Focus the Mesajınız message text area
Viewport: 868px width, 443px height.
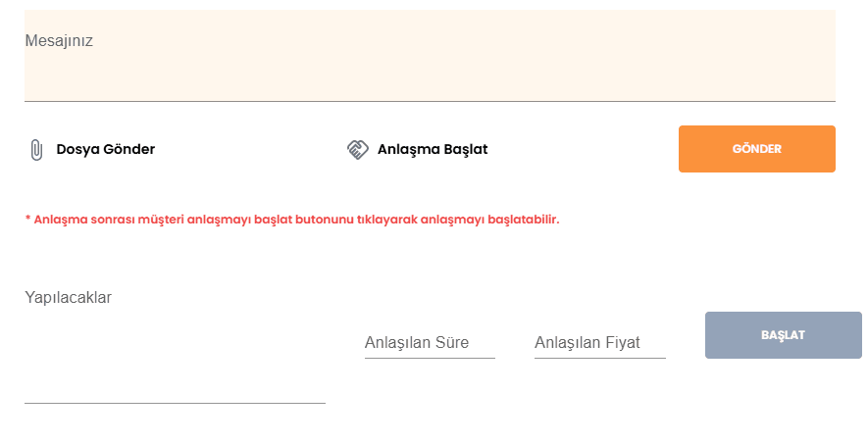click(x=430, y=69)
